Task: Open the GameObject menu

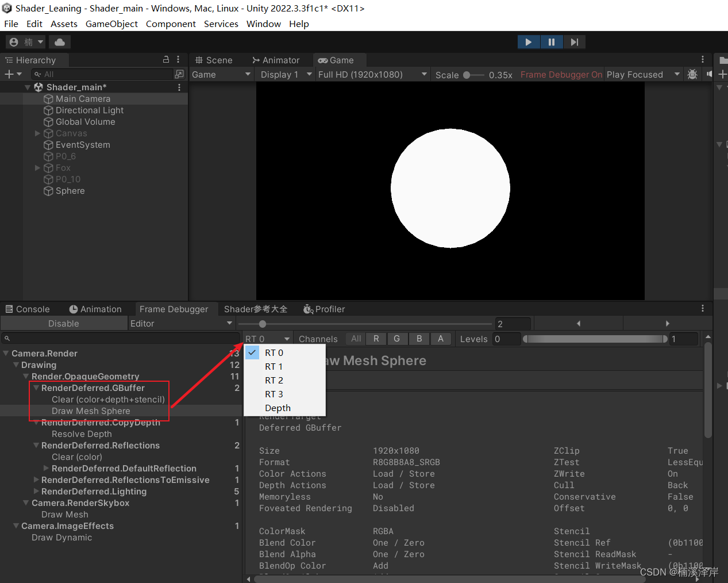Action: 111,24
